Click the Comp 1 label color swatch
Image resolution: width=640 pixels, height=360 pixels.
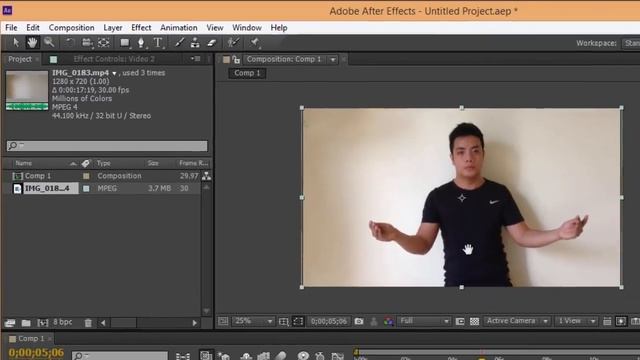point(86,176)
